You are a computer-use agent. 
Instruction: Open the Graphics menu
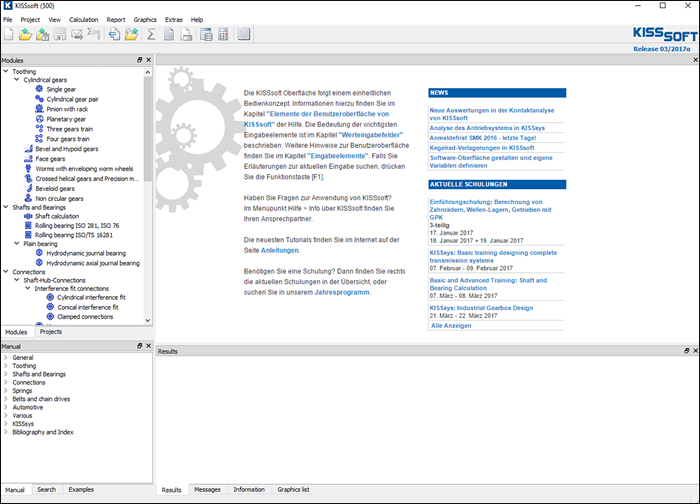145,20
